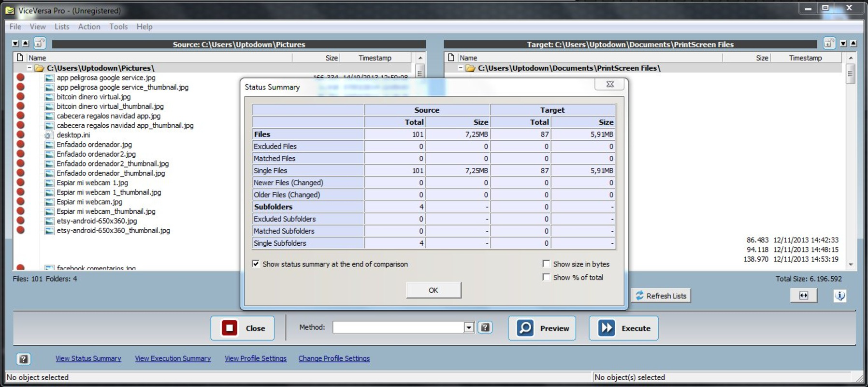
Task: Click the swap source/target arrows button
Action: coord(804,296)
